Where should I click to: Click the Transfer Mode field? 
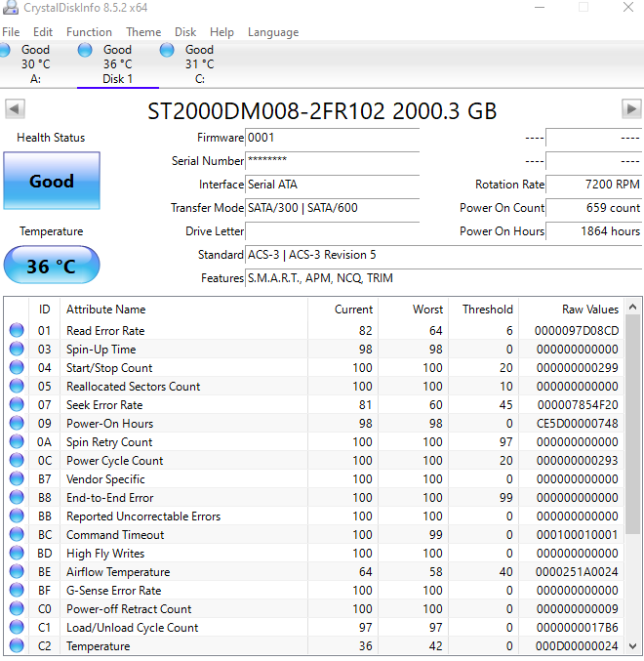[332, 208]
